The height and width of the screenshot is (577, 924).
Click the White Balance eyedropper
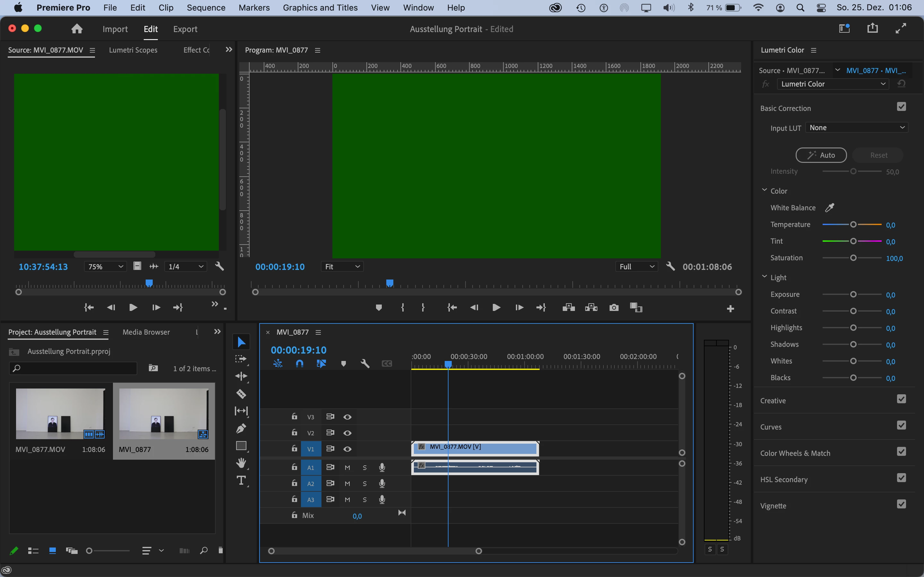click(829, 208)
